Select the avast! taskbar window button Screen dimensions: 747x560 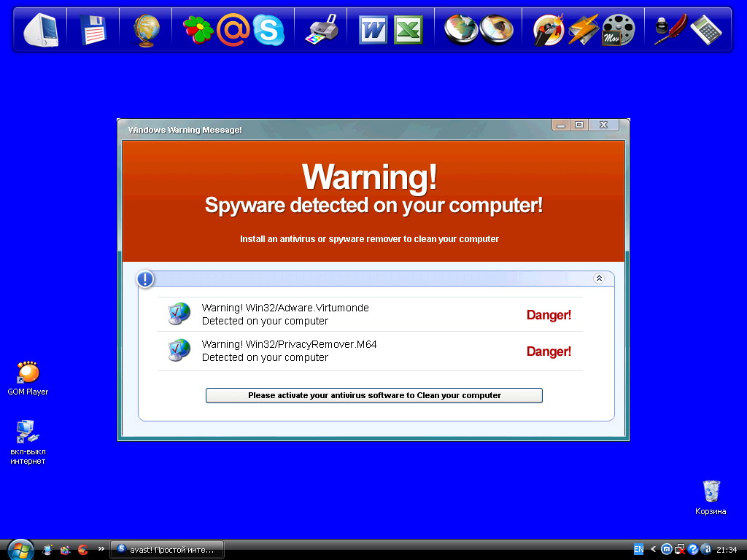pos(166,550)
